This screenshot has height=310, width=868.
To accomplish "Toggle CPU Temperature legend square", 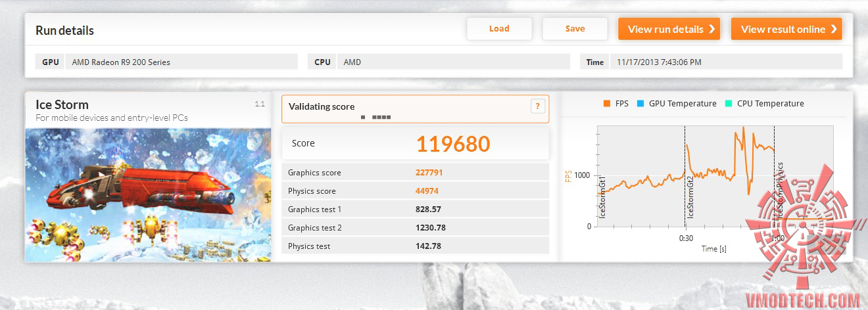I will (728, 104).
